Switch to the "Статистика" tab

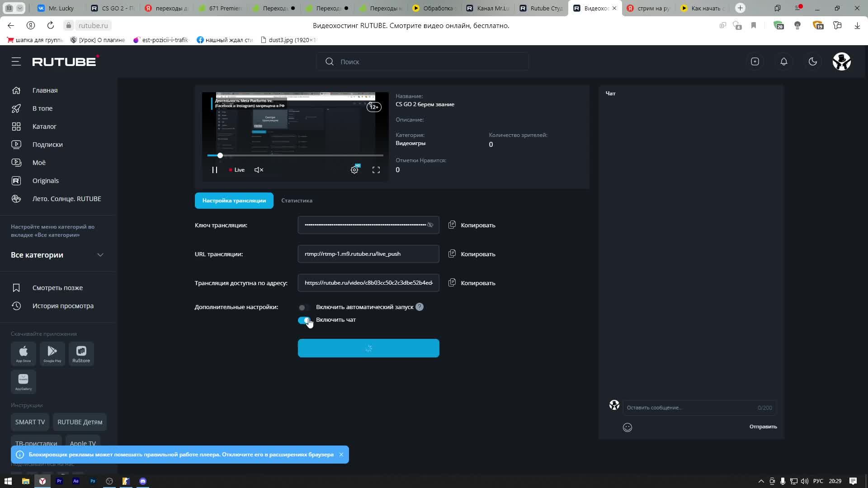pos(297,201)
